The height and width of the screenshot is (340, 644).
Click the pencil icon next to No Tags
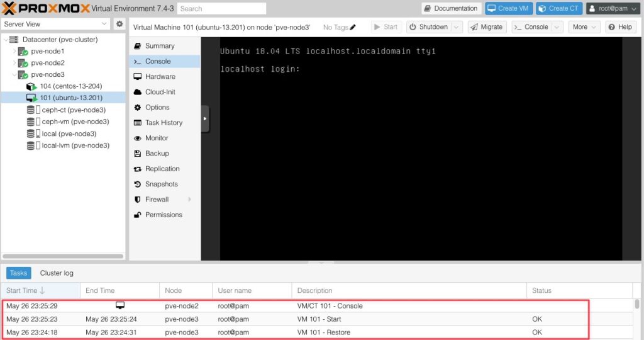click(x=353, y=27)
